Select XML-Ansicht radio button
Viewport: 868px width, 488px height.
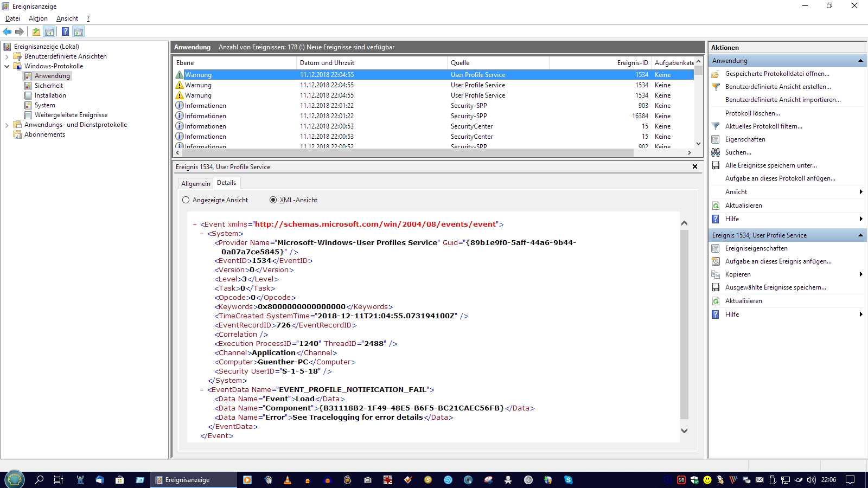click(273, 200)
